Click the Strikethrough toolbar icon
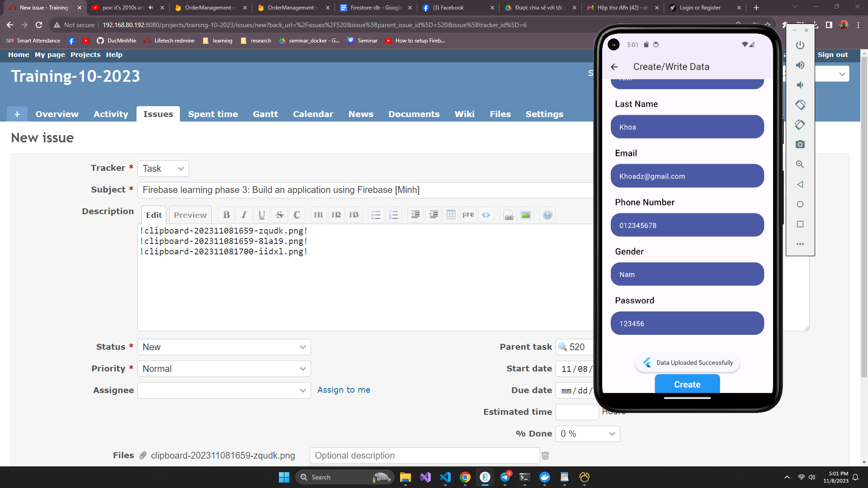Screen dimensions: 868x488 (x=279, y=215)
